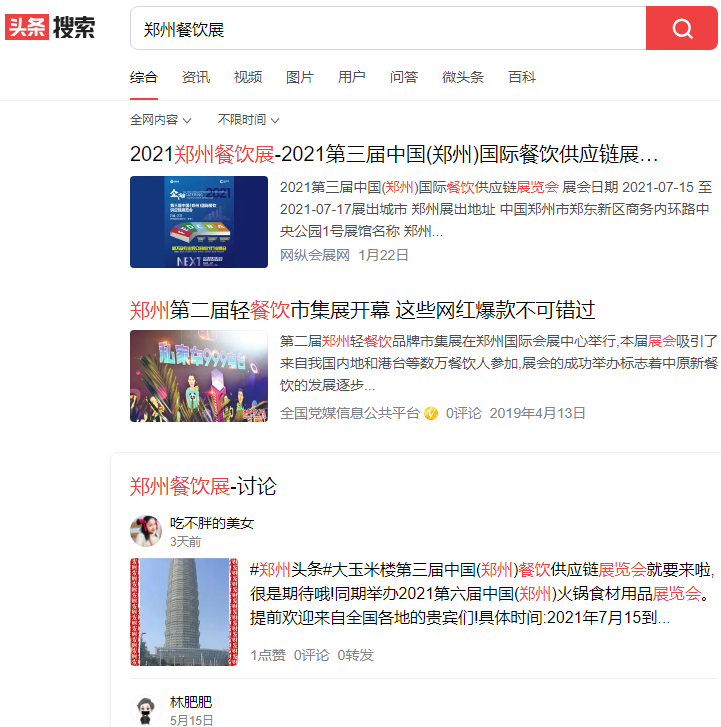721x727 pixels.
Task: Select the 综合 tab
Action: coord(144,77)
